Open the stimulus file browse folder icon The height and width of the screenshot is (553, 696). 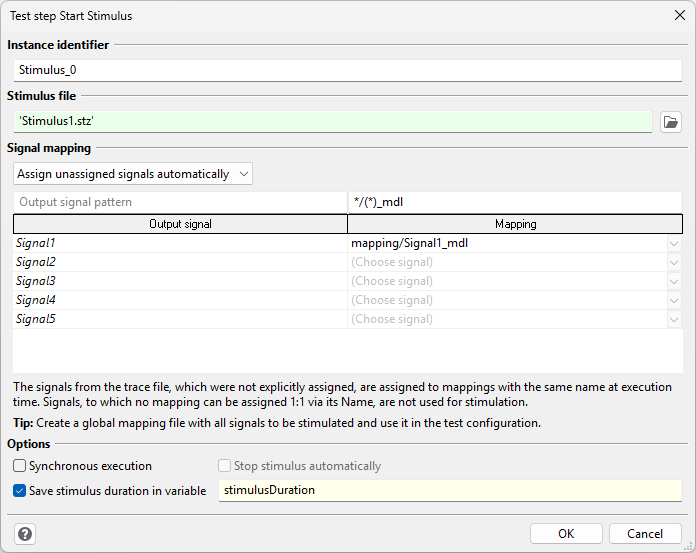(x=670, y=122)
